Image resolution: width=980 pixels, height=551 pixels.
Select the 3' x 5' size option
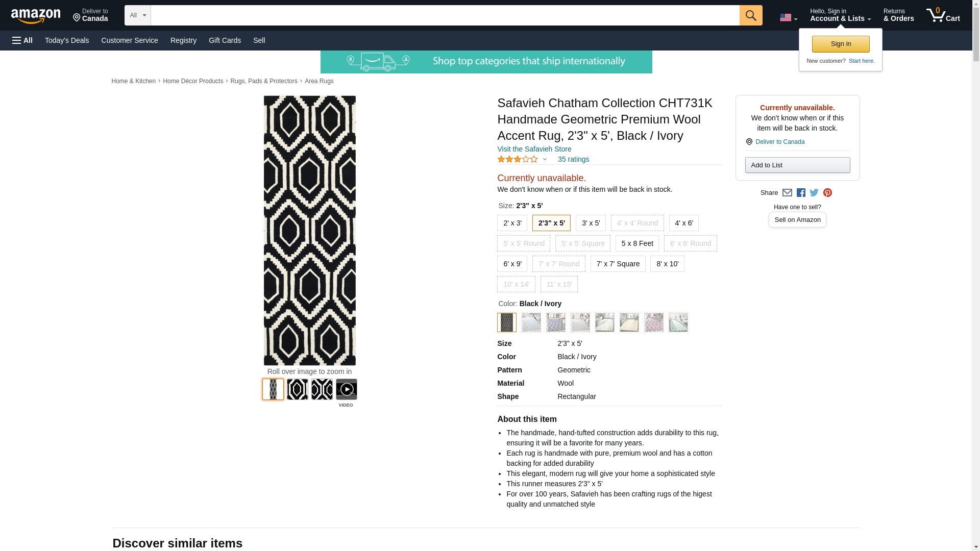point(591,223)
